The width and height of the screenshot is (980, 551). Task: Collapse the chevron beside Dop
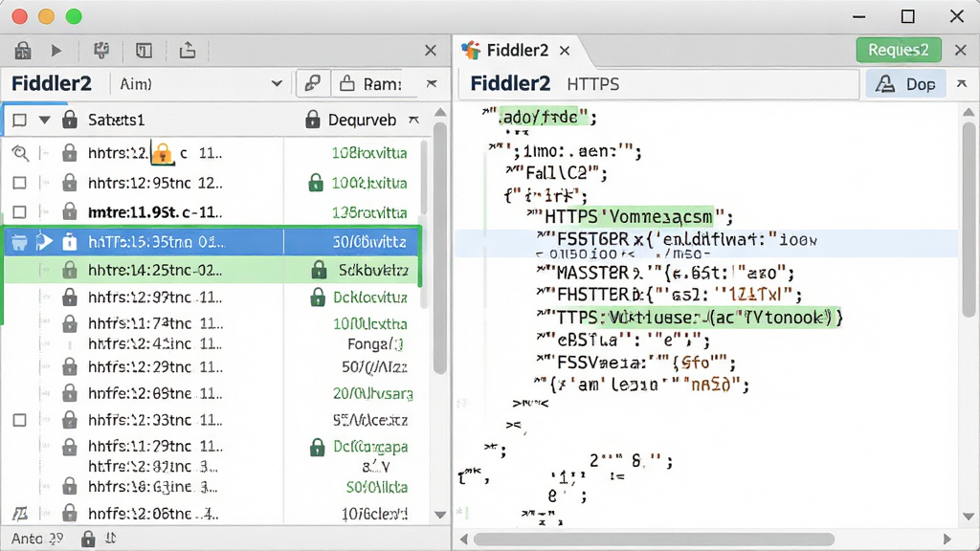pyautogui.click(x=962, y=83)
